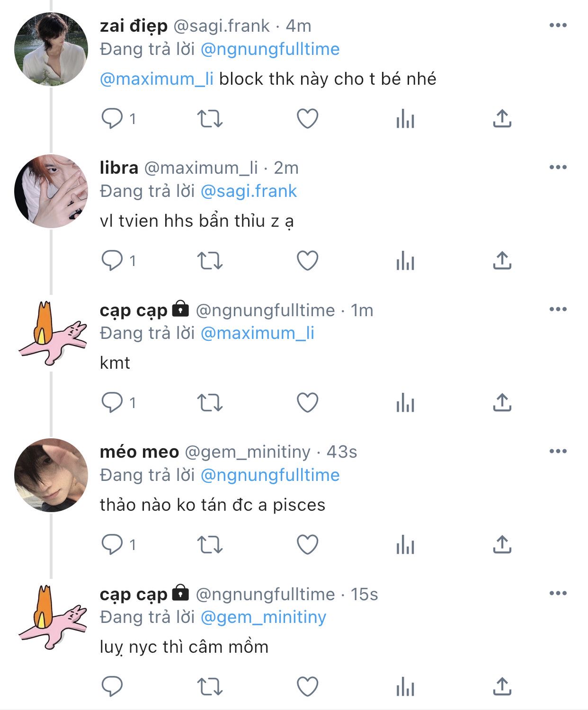Screen dimensions: 588x710
Task: Open zai điệp's profile picture
Action: point(51,49)
